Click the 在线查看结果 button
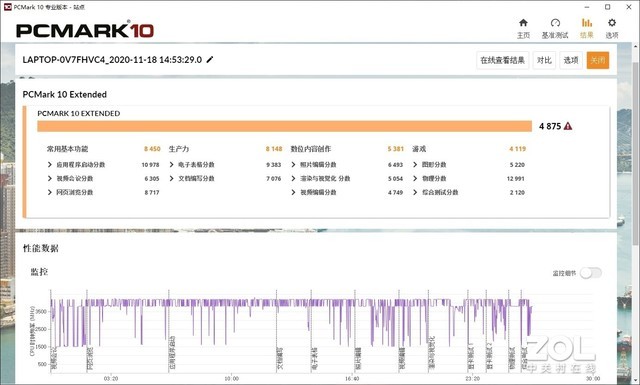This screenshot has height=385, width=640. (502, 60)
